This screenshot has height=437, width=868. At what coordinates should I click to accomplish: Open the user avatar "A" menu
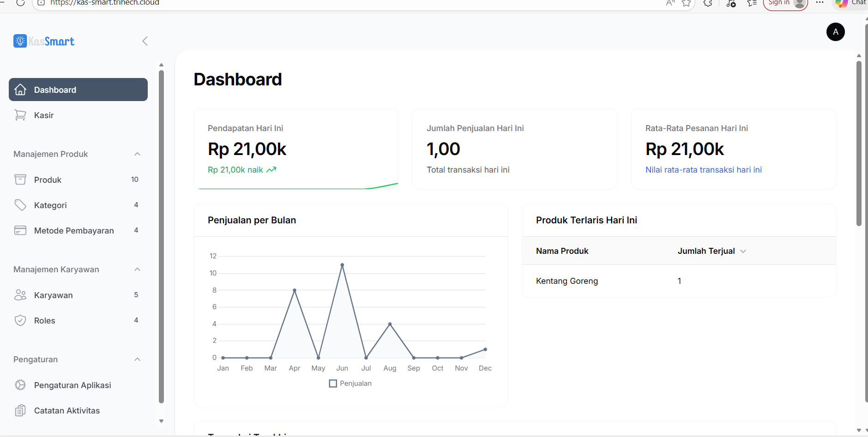835,32
